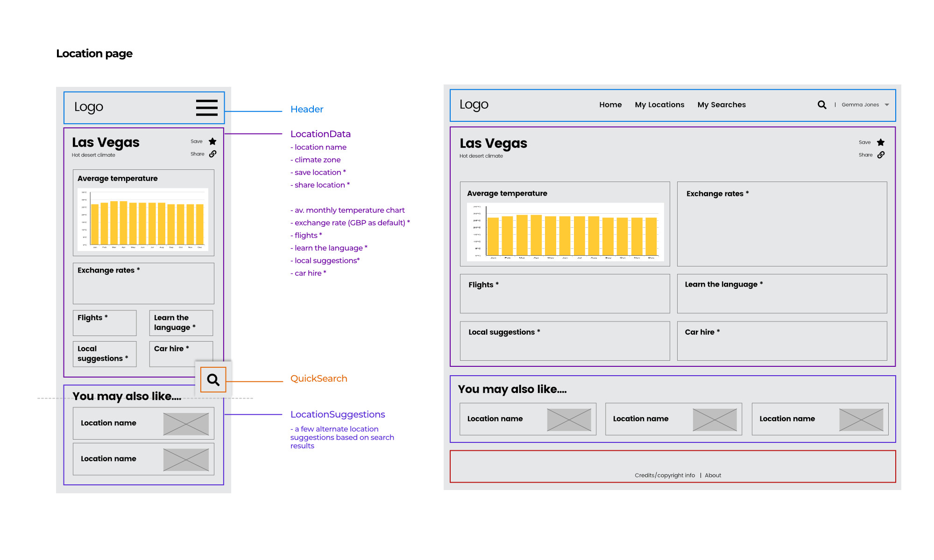The height and width of the screenshot is (560, 934).
Task: Select Home in the navigation bar
Action: click(x=610, y=105)
